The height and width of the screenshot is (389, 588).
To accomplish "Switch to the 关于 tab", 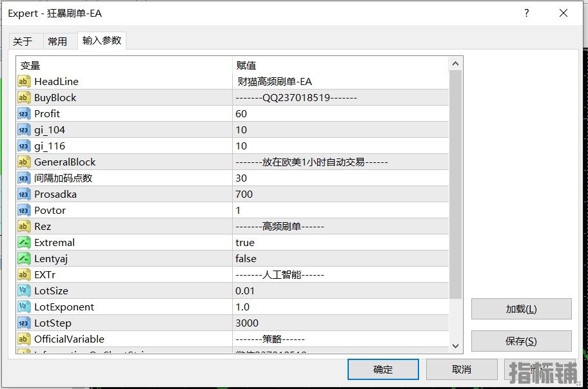I will pos(23,41).
